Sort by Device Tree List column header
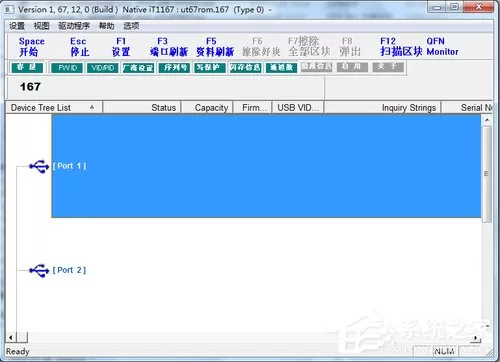This screenshot has height=362, width=500. (x=54, y=108)
